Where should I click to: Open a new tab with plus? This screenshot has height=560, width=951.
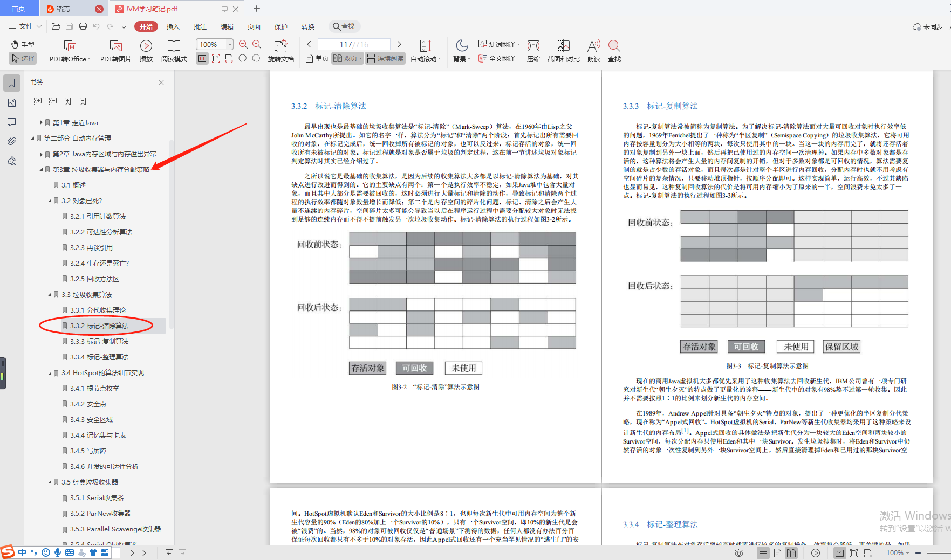(257, 9)
